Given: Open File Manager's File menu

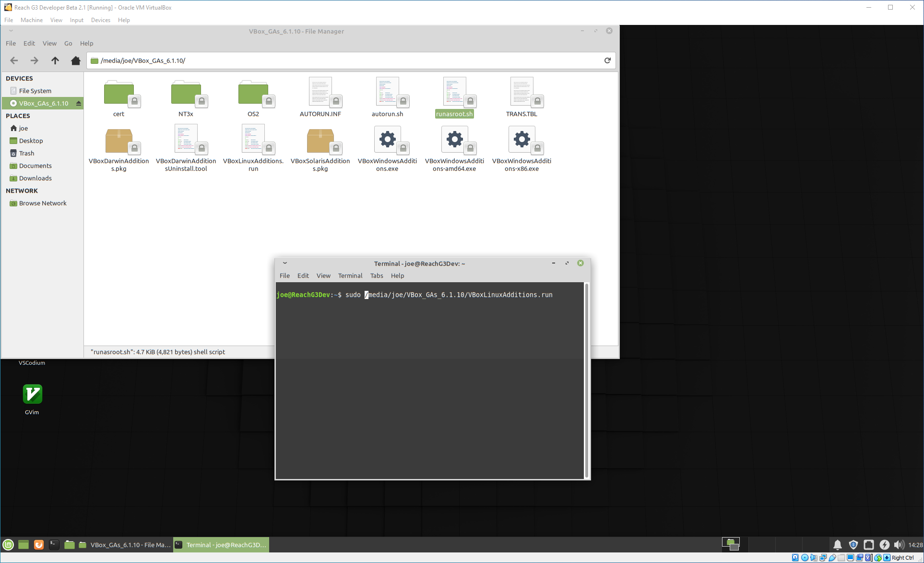Looking at the screenshot, I should pyautogui.click(x=11, y=43).
